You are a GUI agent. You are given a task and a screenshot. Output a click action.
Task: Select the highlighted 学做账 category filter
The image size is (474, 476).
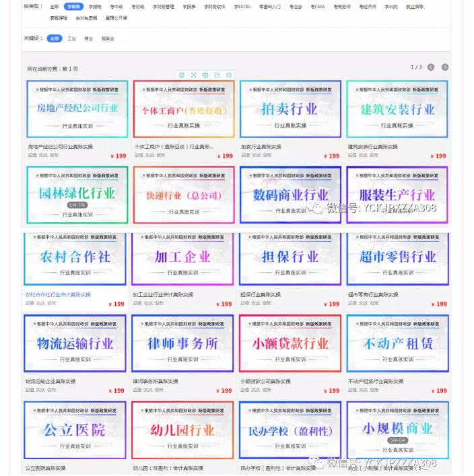73,7
